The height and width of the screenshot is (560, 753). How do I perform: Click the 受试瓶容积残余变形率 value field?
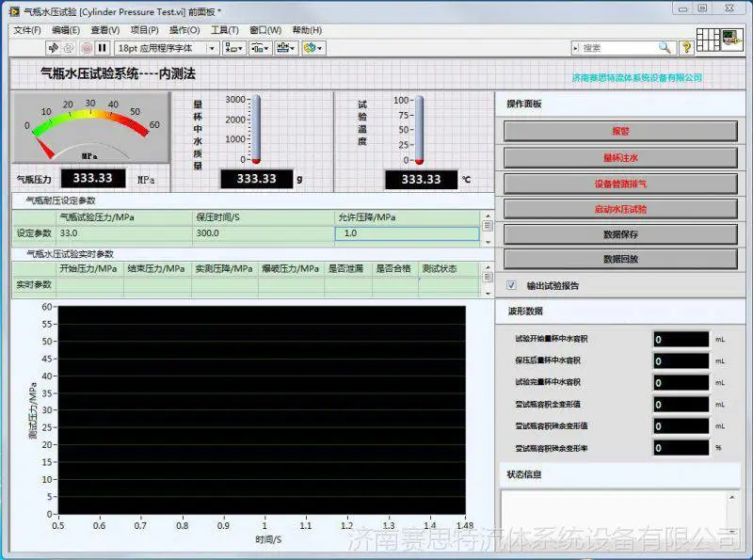tap(681, 448)
